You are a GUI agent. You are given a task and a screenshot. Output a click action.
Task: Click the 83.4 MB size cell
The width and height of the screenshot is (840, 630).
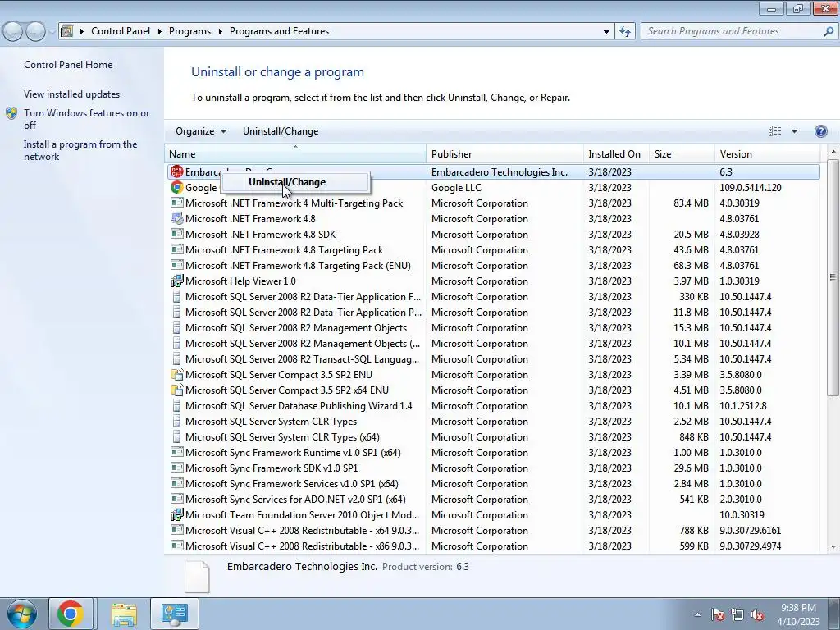click(x=691, y=203)
